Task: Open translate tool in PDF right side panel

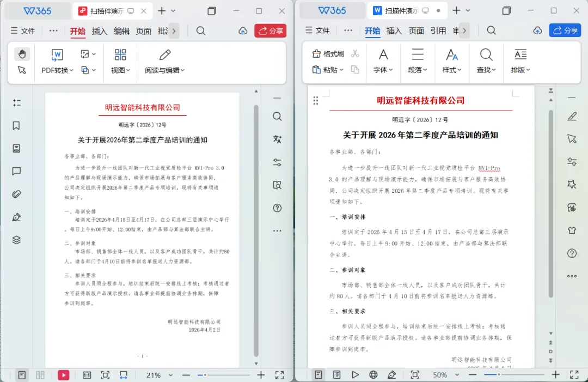Action: click(277, 139)
